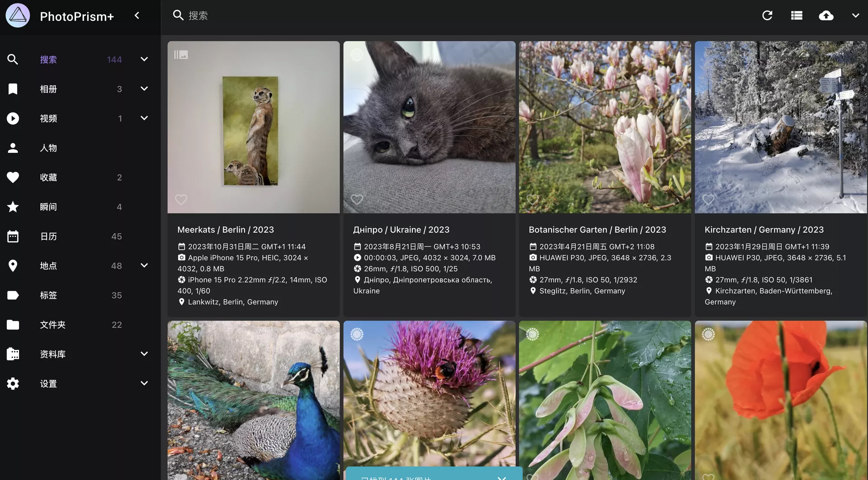This screenshot has width=868, height=480.
Task: Click the 搜索 search input field
Action: pos(407,16)
